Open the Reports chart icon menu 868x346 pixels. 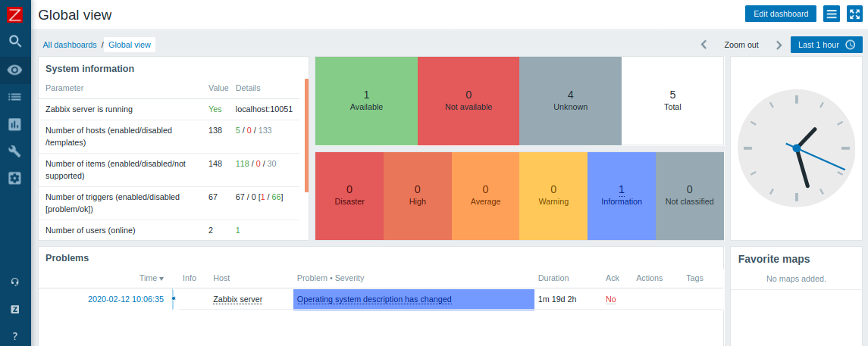pos(15,124)
